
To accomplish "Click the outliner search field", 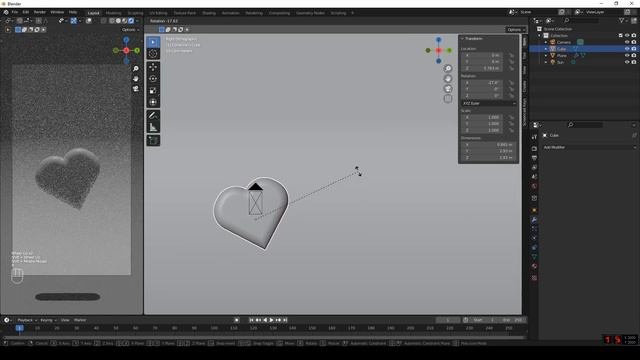I will [x=581, y=20].
